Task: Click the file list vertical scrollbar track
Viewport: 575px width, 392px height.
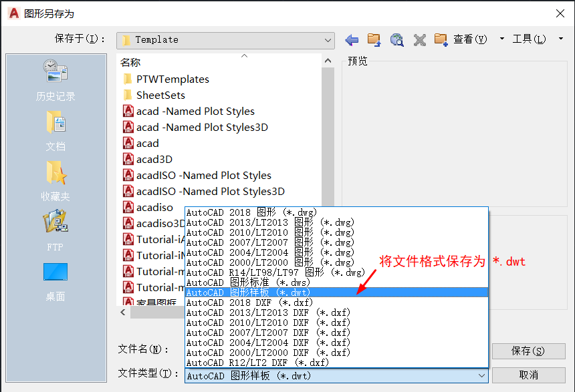Action: tap(328, 136)
